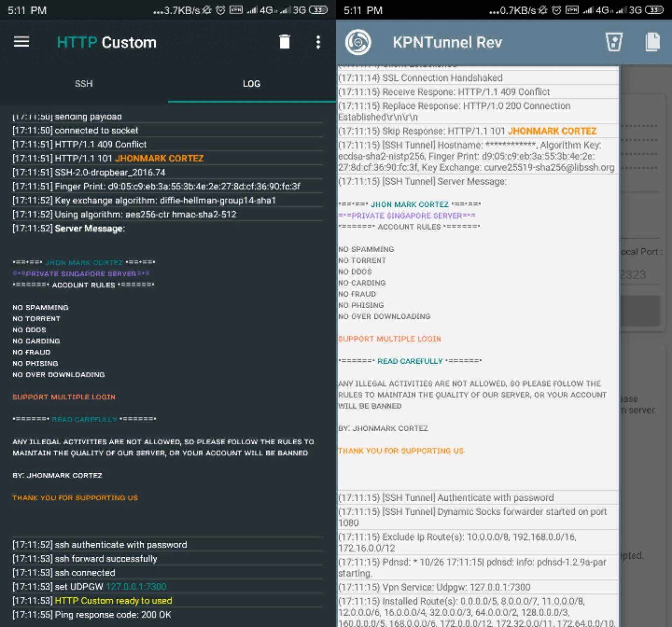This screenshot has height=627, width=672.
Task: Tap the right VPN status bar icon
Action: [572, 10]
